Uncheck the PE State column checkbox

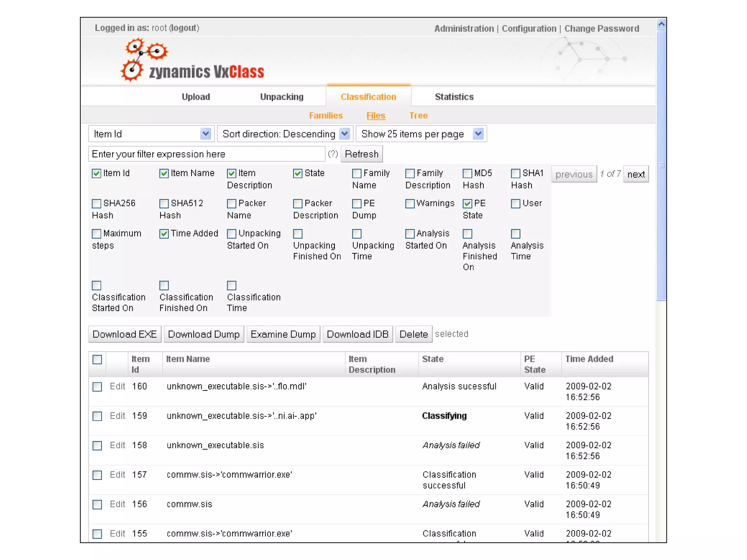[x=468, y=203]
